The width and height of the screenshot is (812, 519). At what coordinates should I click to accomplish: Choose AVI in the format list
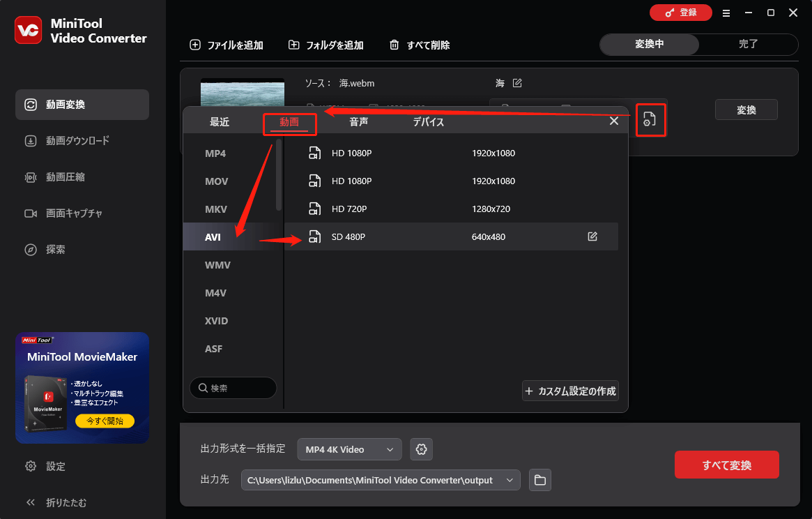(x=232, y=237)
